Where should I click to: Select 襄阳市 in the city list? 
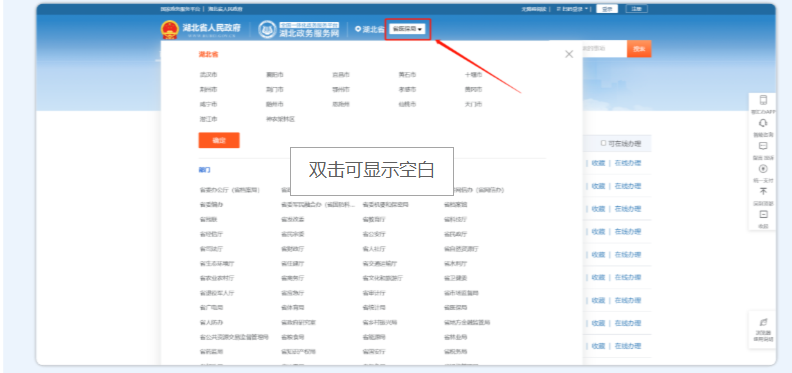click(x=275, y=75)
